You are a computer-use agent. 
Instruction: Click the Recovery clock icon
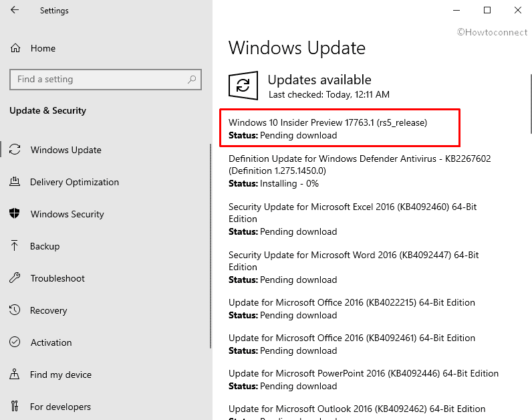(15, 310)
